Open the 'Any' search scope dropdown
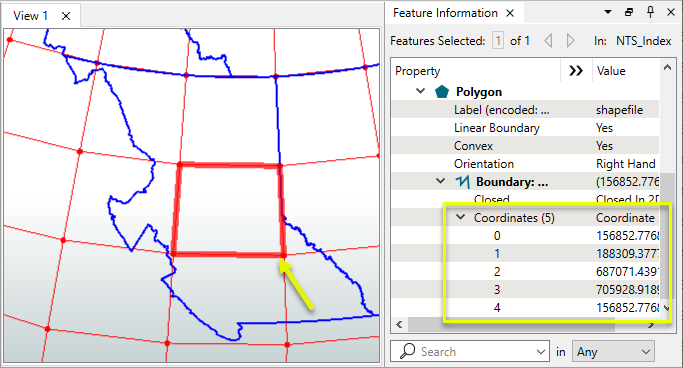Image resolution: width=683 pixels, height=368 pixels. click(613, 351)
